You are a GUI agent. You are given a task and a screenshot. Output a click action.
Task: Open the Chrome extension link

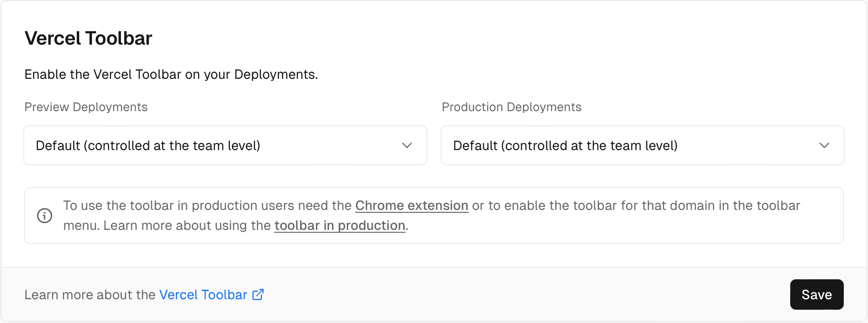point(411,206)
